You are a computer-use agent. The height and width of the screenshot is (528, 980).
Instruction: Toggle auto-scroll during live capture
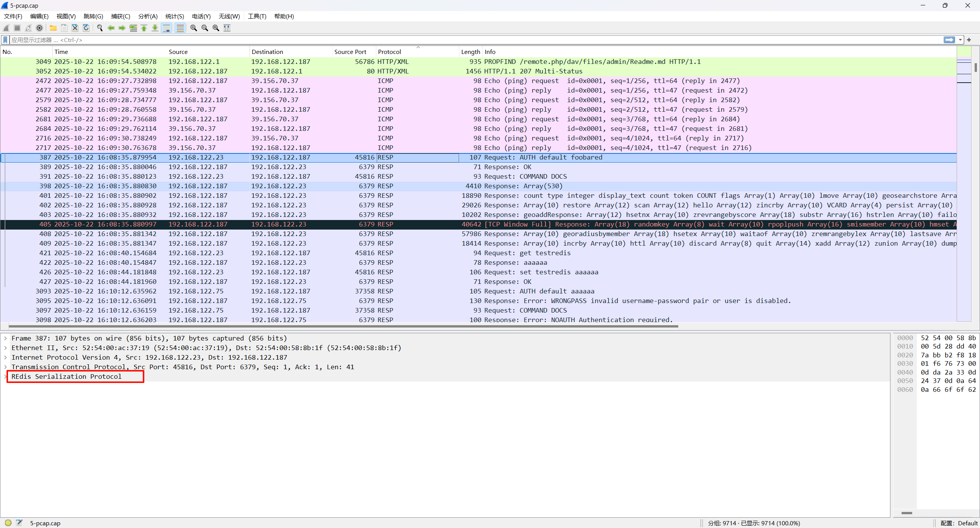point(167,28)
